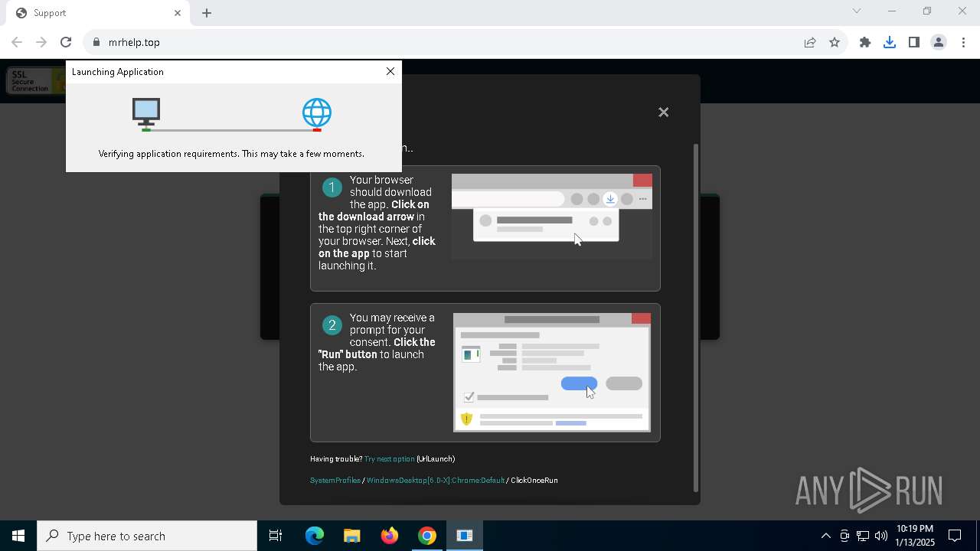Click the taskbar search box
Viewport: 980px width, 551px height.
pos(147,536)
